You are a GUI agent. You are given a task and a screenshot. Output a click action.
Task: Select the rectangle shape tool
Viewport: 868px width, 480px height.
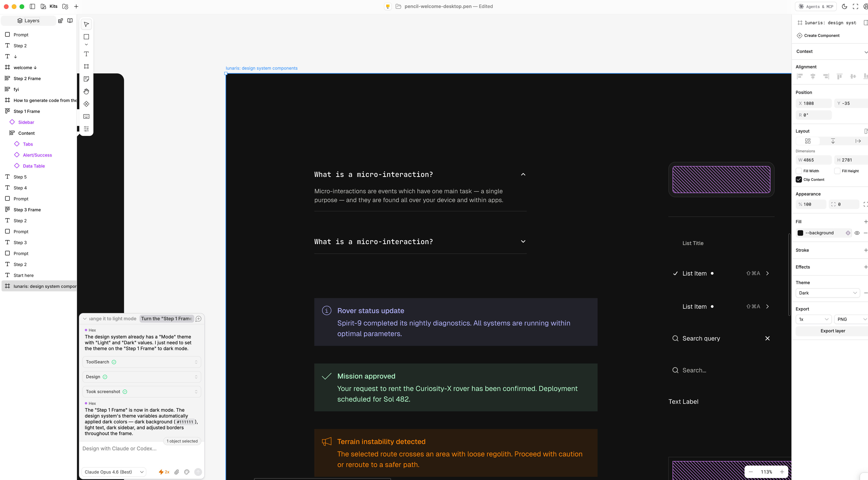tap(86, 37)
